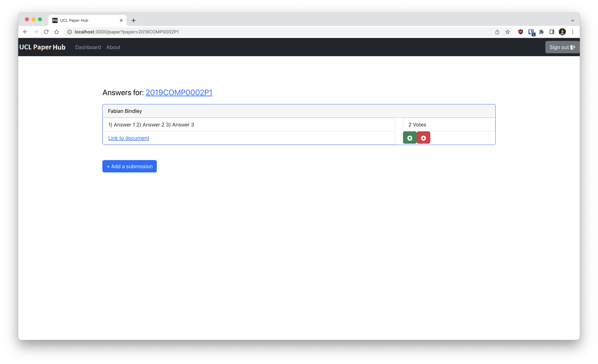
Task: Go to browser home page icon
Action: 57,32
